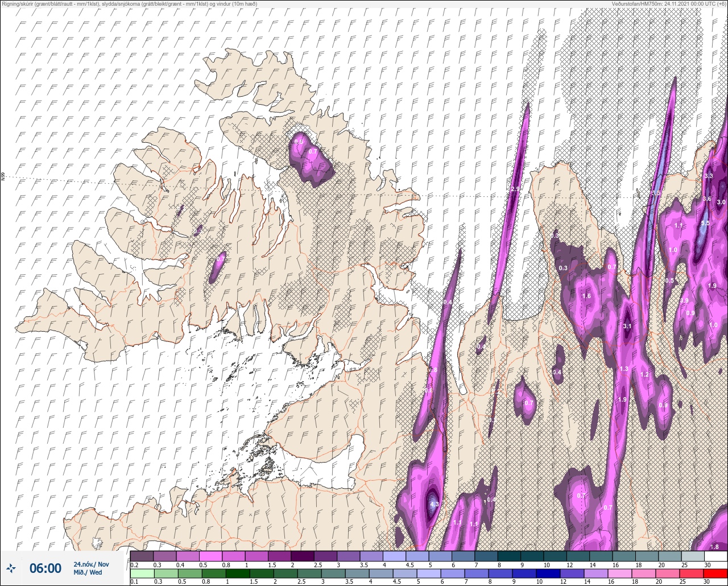Select the bright red final swatch of bottom legend
The width and height of the screenshot is (728, 586).
[x=715, y=573]
